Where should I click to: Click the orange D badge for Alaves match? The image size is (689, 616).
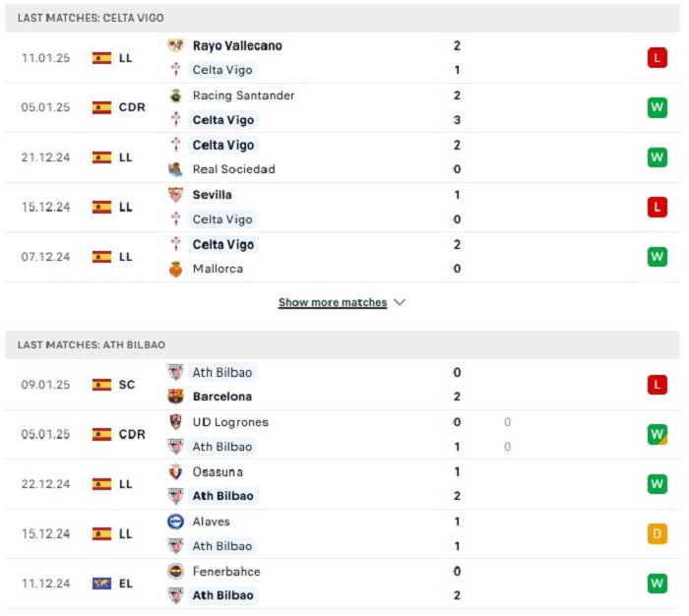[x=657, y=534]
